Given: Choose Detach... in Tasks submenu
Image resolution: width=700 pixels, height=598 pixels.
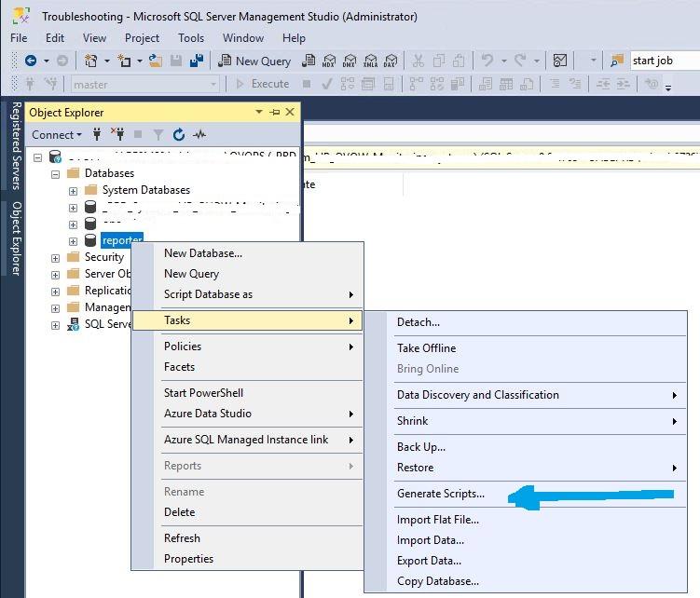Looking at the screenshot, I should point(526,322).
